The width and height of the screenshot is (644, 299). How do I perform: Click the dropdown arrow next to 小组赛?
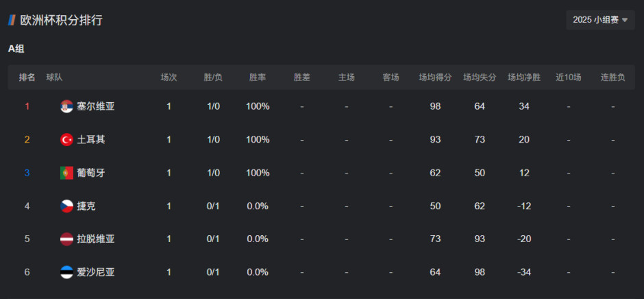(x=624, y=21)
